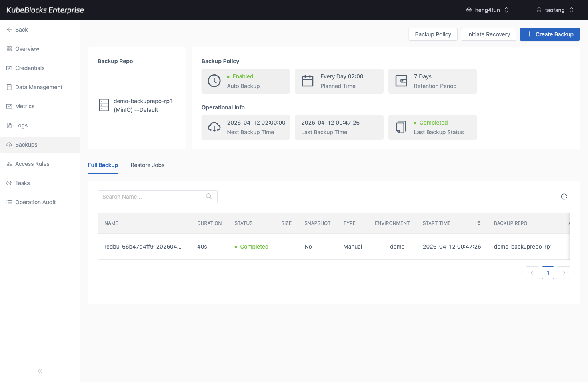Click the Retention Period wallet icon

[401, 81]
